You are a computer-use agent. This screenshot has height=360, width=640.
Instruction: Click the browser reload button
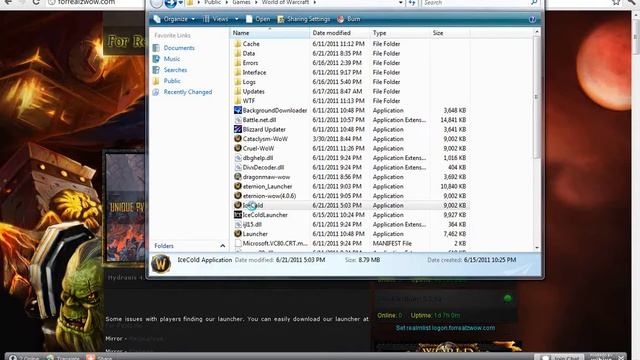click(36, 2)
